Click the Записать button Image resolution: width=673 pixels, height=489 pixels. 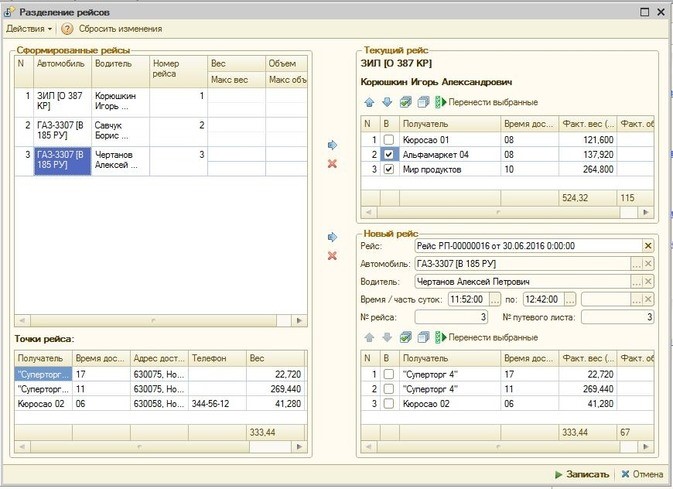pos(582,474)
